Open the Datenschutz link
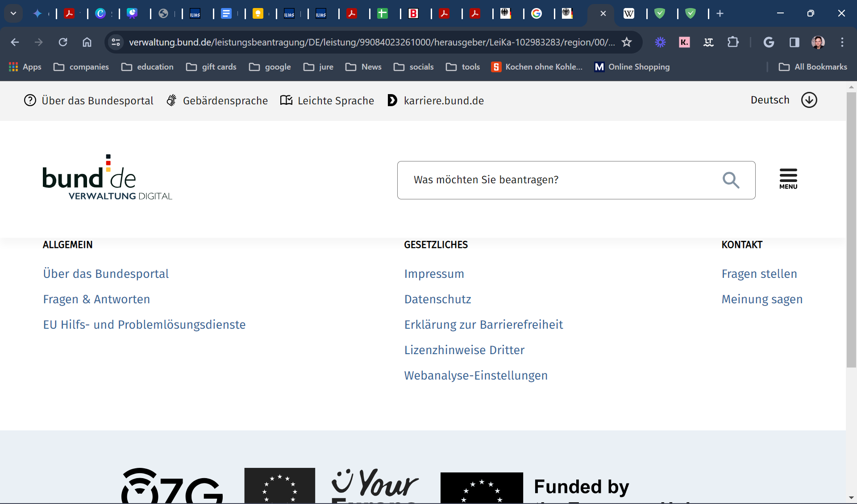 tap(437, 299)
